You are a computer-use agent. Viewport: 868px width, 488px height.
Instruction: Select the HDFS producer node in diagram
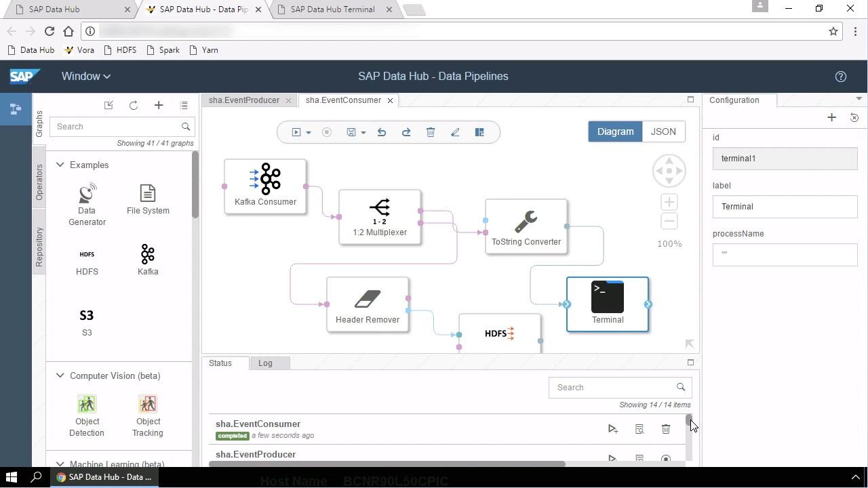[500, 333]
